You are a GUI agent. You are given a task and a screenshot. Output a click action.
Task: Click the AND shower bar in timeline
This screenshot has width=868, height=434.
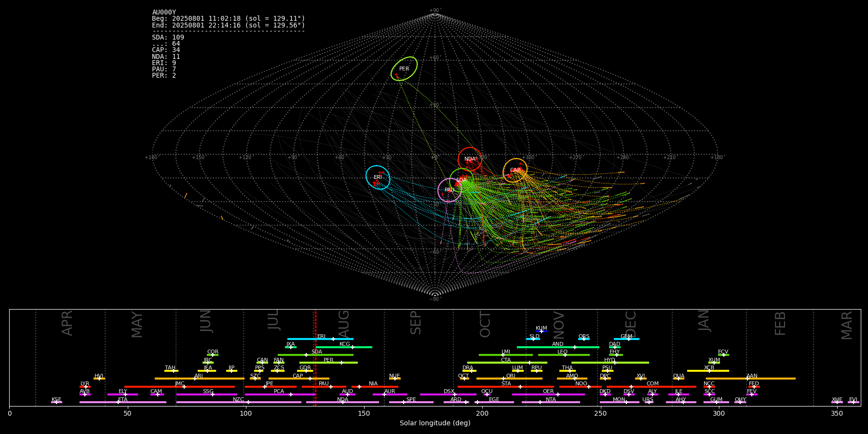click(x=558, y=347)
